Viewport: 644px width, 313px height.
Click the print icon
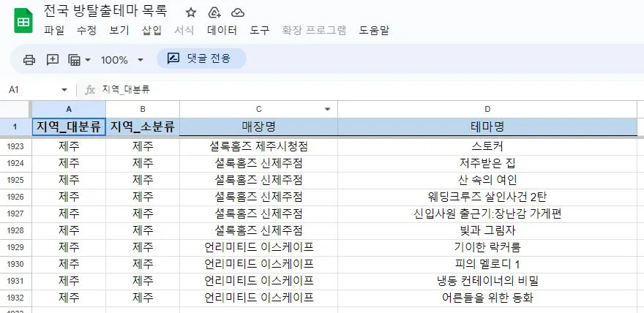pyautogui.click(x=29, y=60)
